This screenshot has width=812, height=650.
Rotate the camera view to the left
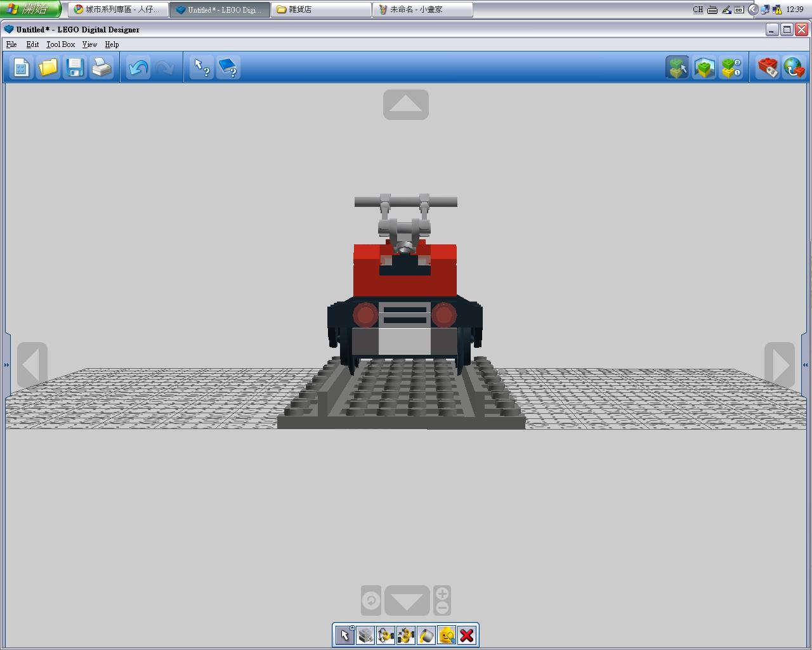[32, 365]
